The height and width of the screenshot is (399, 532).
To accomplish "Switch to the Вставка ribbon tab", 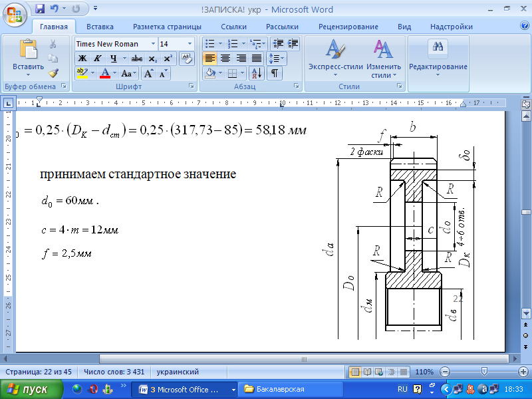I will click(x=100, y=27).
